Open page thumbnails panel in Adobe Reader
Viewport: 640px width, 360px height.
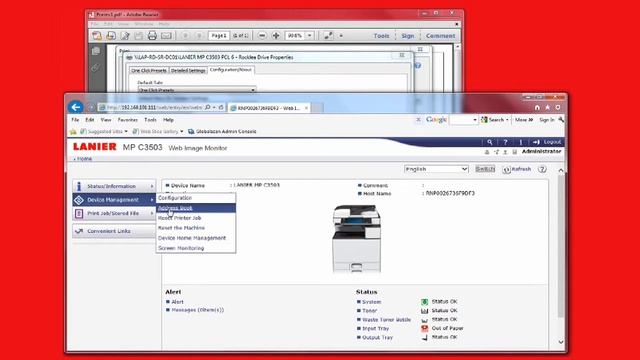96,51
